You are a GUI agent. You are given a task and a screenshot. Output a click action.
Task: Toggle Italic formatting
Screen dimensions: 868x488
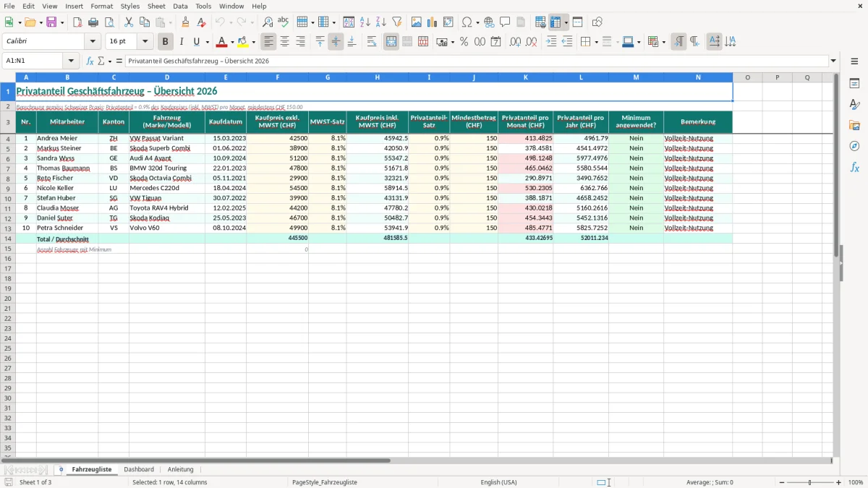182,42
